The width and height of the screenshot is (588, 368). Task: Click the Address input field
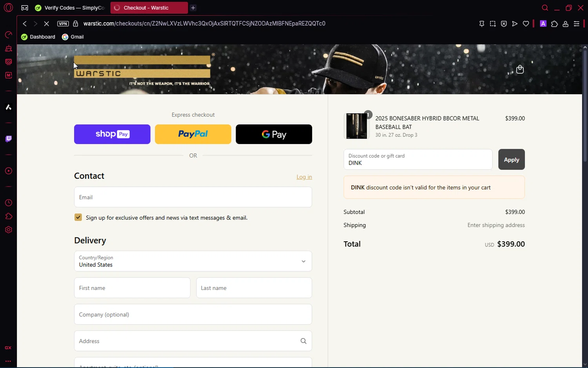[193, 341]
